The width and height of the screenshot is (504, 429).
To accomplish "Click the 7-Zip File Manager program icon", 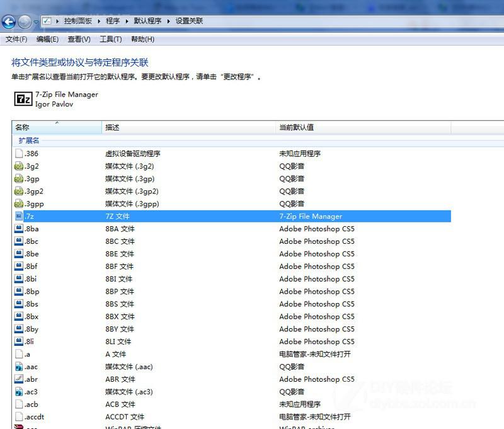I will click(x=23, y=99).
